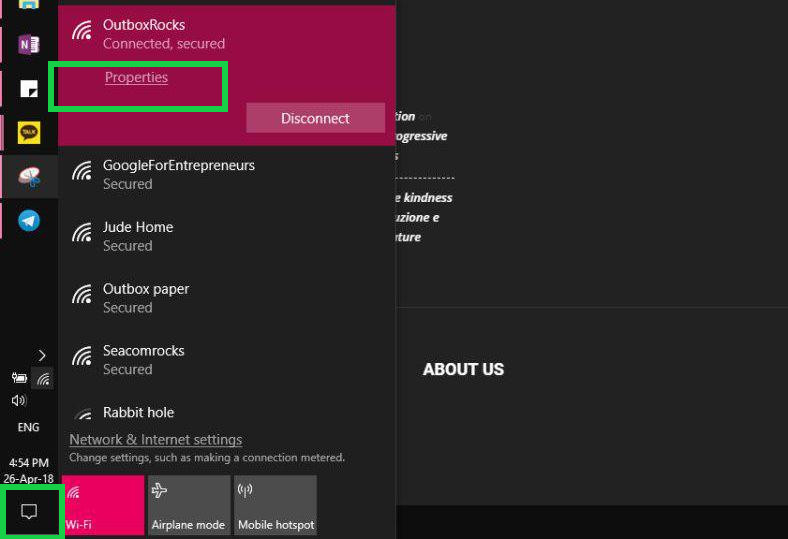
Task: Open the Telegram taskbar icon
Action: coord(29,221)
